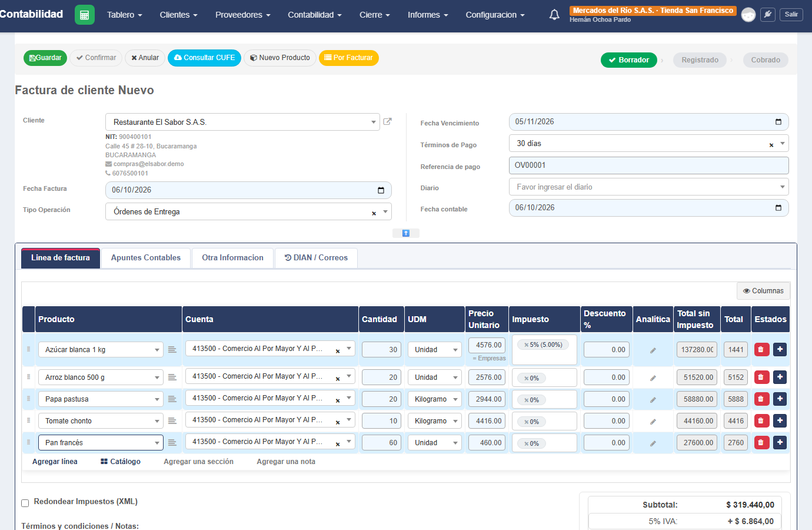This screenshot has width=812, height=530.
Task: Open client external link icon
Action: coord(388,121)
